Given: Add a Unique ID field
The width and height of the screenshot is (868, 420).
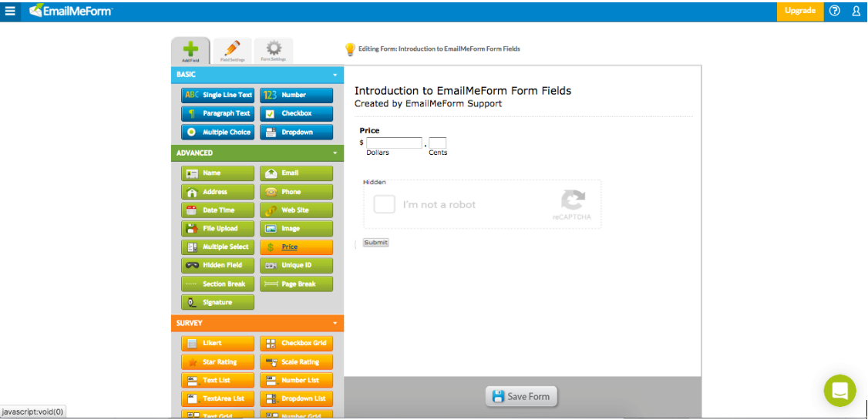Looking at the screenshot, I should pos(296,265).
